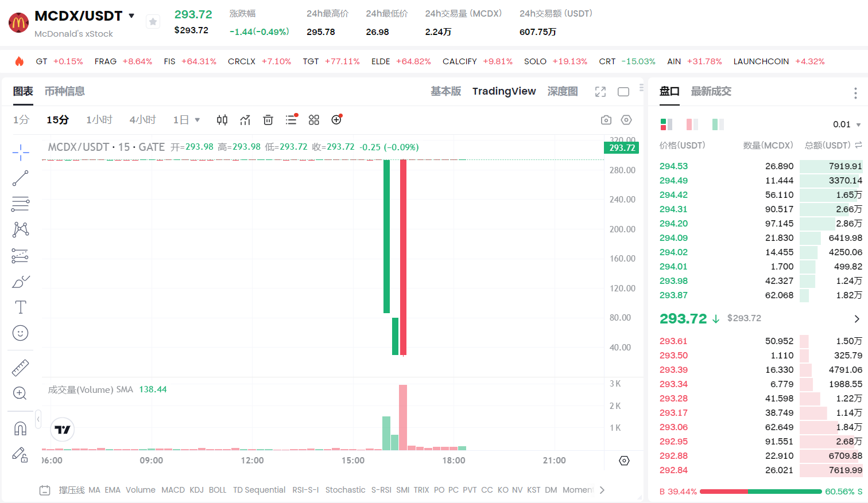Activate the magnet snap mode

[x=21, y=428]
